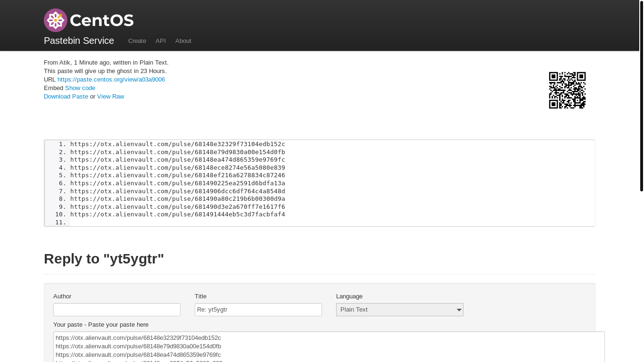Click line 7 URL ending 6814906dcc6df764c4a8548d

click(178, 191)
